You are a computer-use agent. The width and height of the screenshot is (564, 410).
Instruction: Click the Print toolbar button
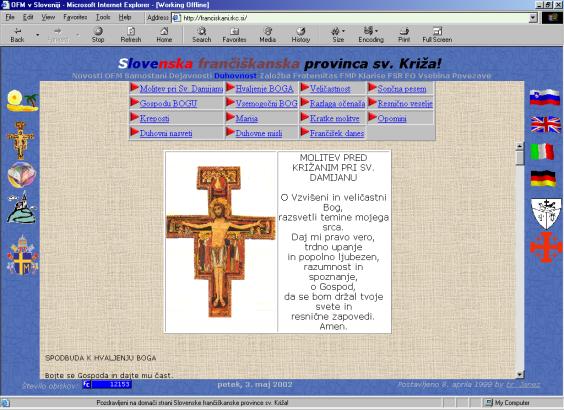tap(404, 35)
